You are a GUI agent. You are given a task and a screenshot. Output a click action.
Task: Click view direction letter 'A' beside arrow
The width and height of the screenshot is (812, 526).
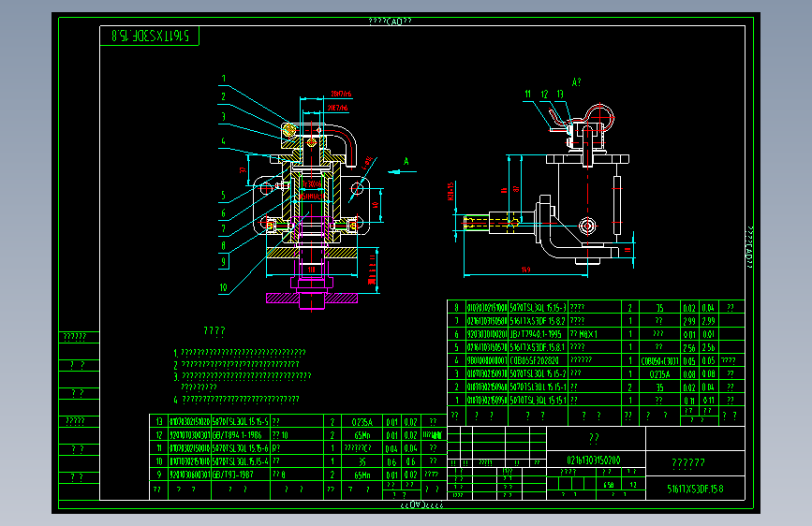406,162
